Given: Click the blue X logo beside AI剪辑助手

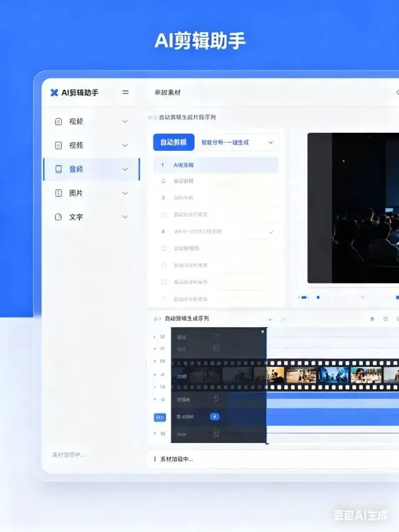Looking at the screenshot, I should [54, 93].
